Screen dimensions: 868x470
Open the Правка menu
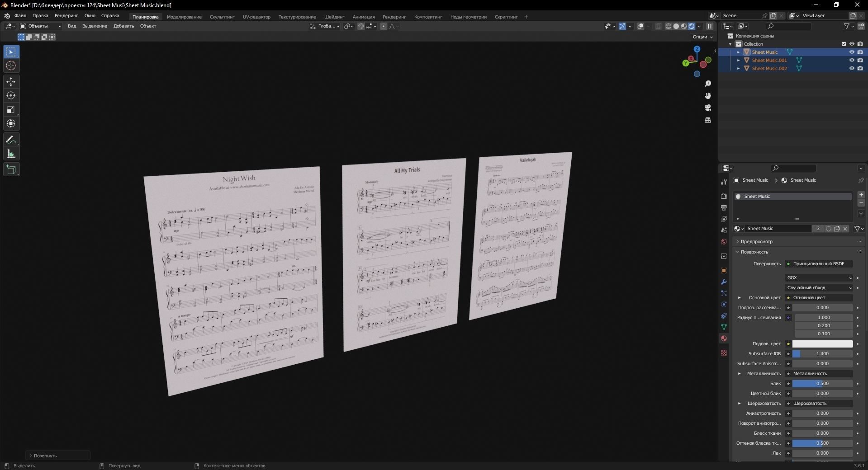40,16
